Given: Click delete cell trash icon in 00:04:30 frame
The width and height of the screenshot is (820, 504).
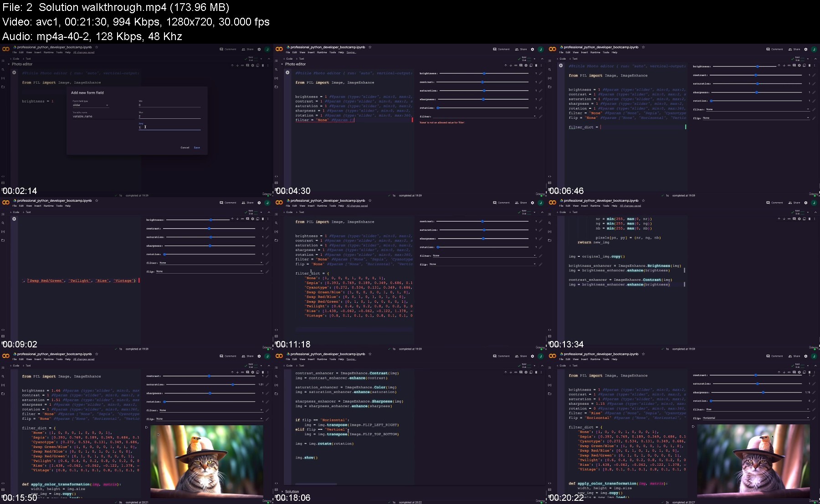Looking at the screenshot, I should tap(536, 66).
